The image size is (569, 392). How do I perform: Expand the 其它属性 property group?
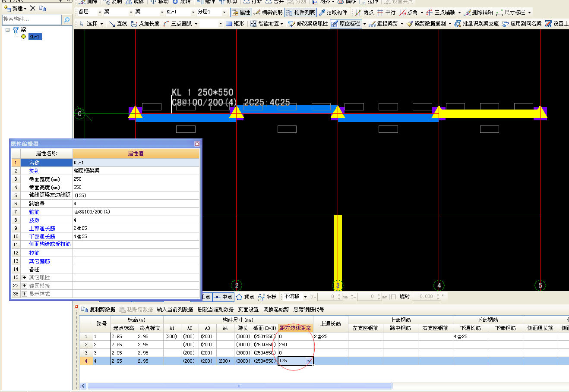25,277
